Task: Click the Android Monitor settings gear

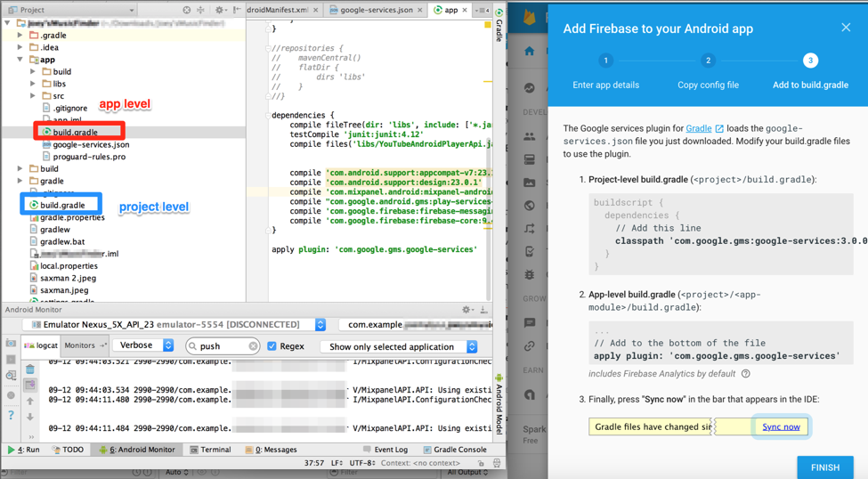Action: click(466, 310)
